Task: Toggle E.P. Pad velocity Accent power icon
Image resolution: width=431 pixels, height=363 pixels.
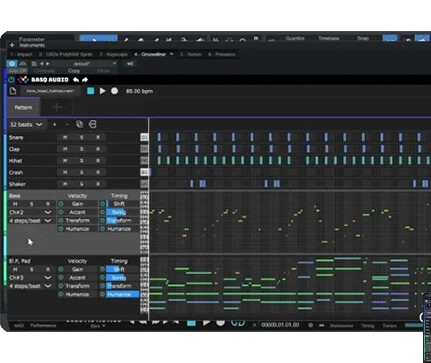Action: point(61,277)
